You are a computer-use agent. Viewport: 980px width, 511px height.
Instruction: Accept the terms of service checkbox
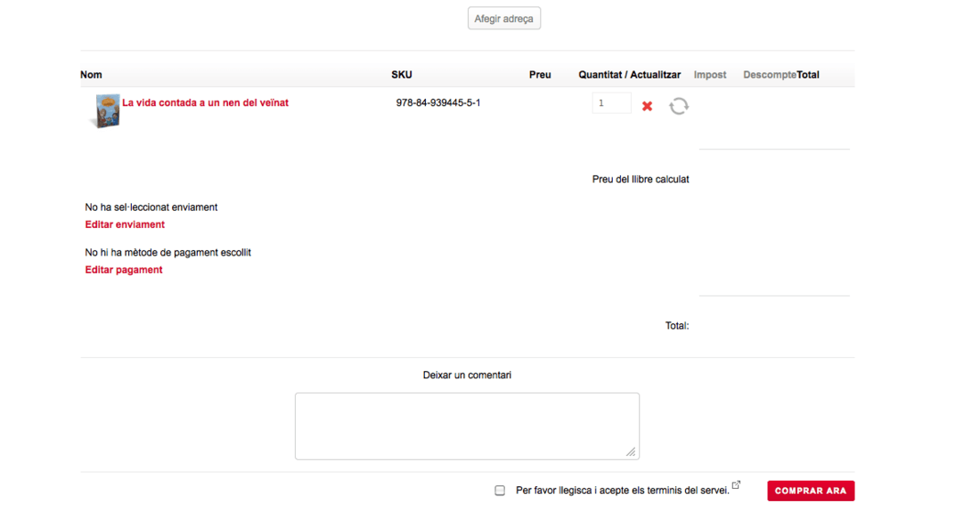500,491
